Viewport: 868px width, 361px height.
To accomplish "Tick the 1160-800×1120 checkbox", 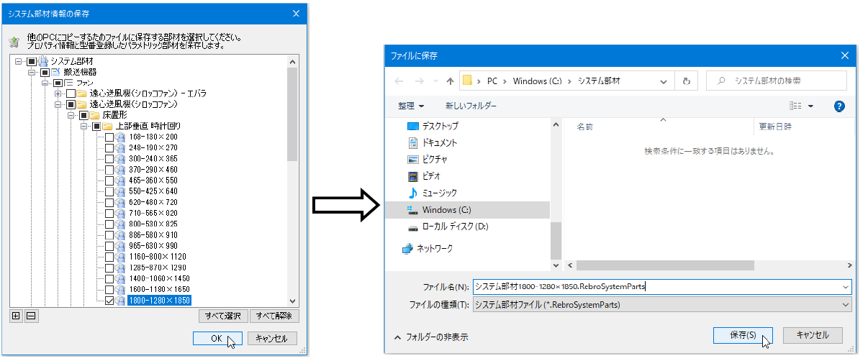I will pyautogui.click(x=109, y=257).
